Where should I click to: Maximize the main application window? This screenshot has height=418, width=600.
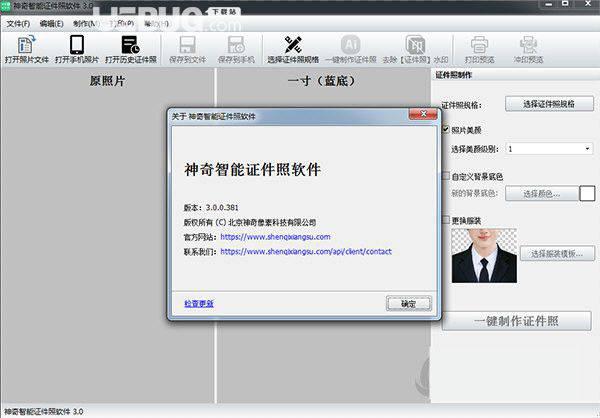point(565,4)
